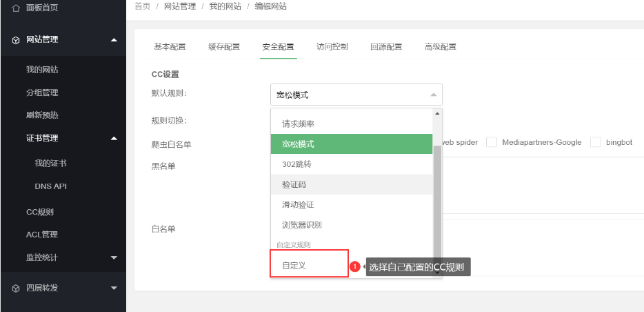Open CC规则 in the sidebar
Screen dimensions: 644x312
pos(40,212)
